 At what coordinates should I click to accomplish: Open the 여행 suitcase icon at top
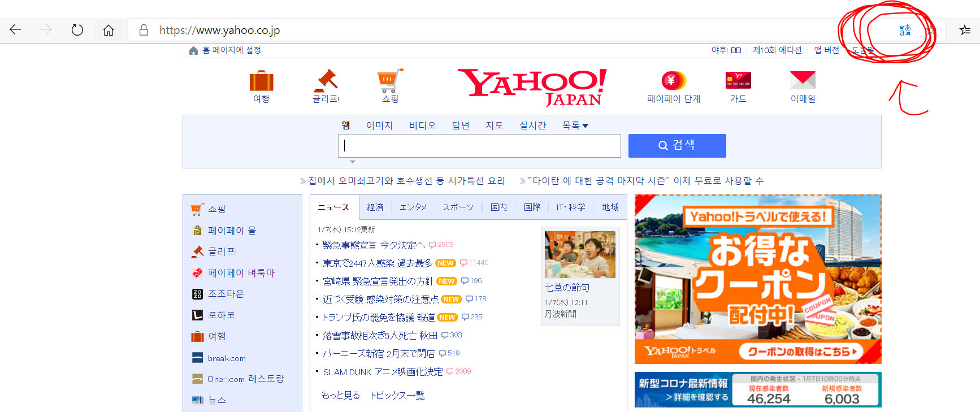pyautogui.click(x=261, y=81)
